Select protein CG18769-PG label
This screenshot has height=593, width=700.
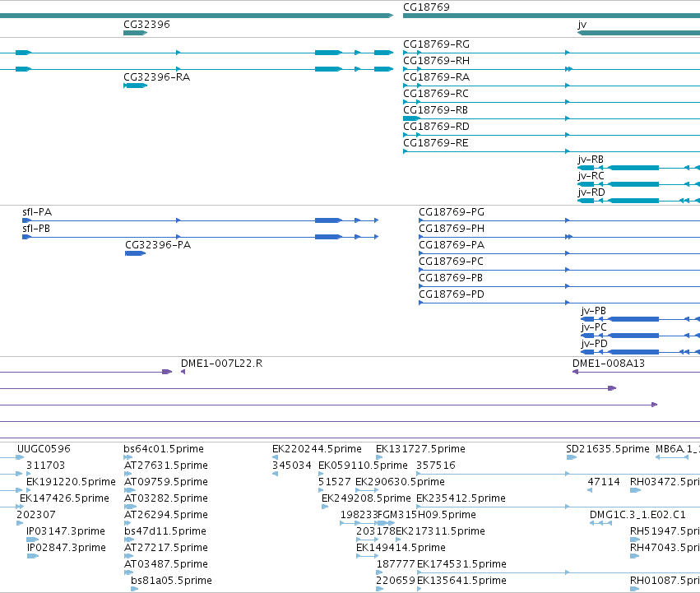[452, 212]
